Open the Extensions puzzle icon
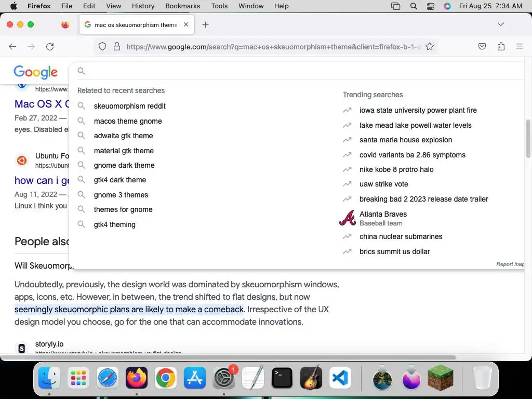The height and width of the screenshot is (399, 532). pyautogui.click(x=501, y=46)
